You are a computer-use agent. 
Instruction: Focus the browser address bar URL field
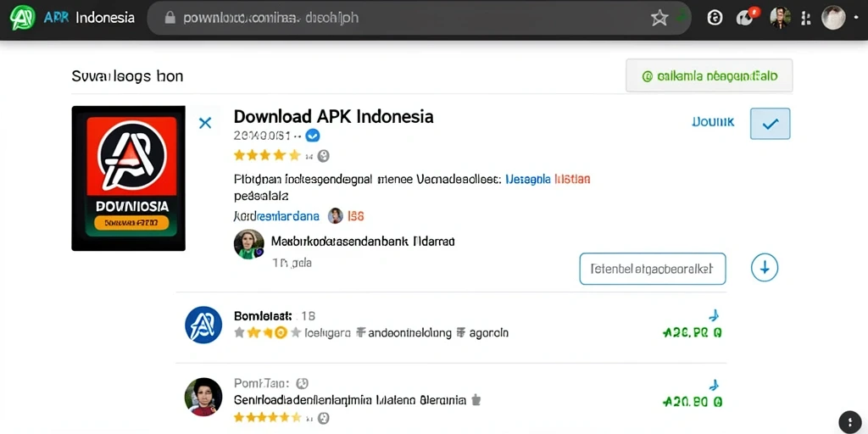click(x=419, y=19)
